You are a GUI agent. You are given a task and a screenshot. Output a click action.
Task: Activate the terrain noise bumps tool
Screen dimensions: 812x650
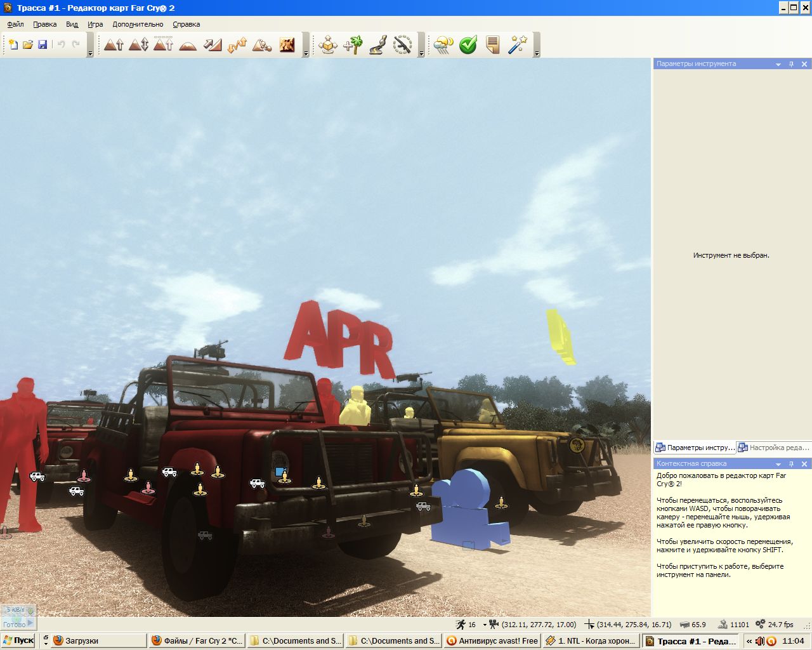pos(237,44)
